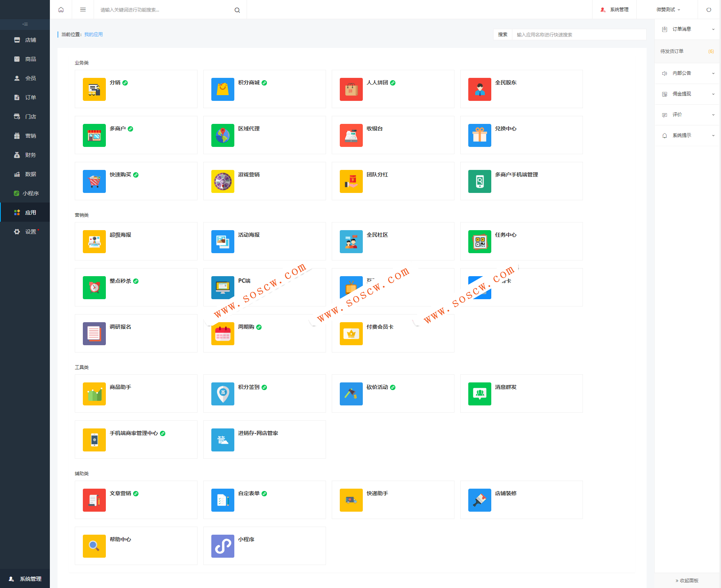721x588 pixels.
Task: Expand the 系统提示 panel section
Action: [x=687, y=135]
